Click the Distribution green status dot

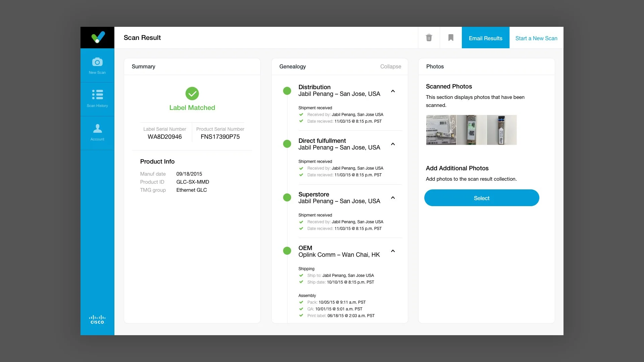click(x=287, y=91)
